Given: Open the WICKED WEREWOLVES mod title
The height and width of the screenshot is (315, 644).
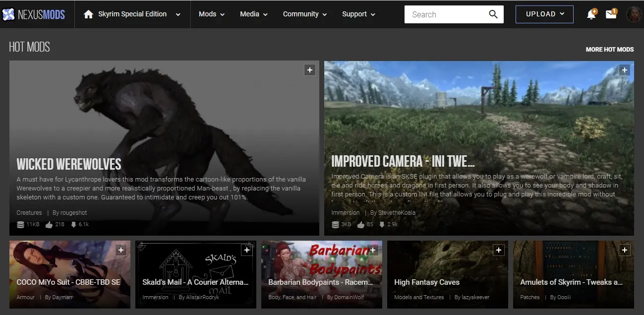Looking at the screenshot, I should 69,164.
